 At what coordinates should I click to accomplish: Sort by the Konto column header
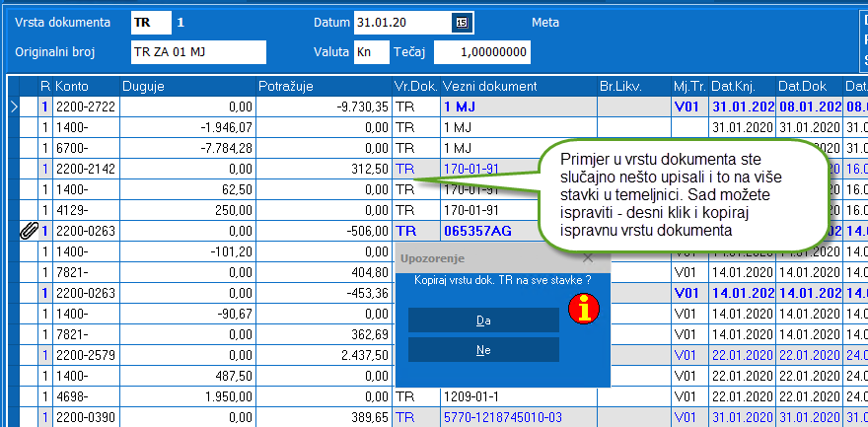(85, 87)
